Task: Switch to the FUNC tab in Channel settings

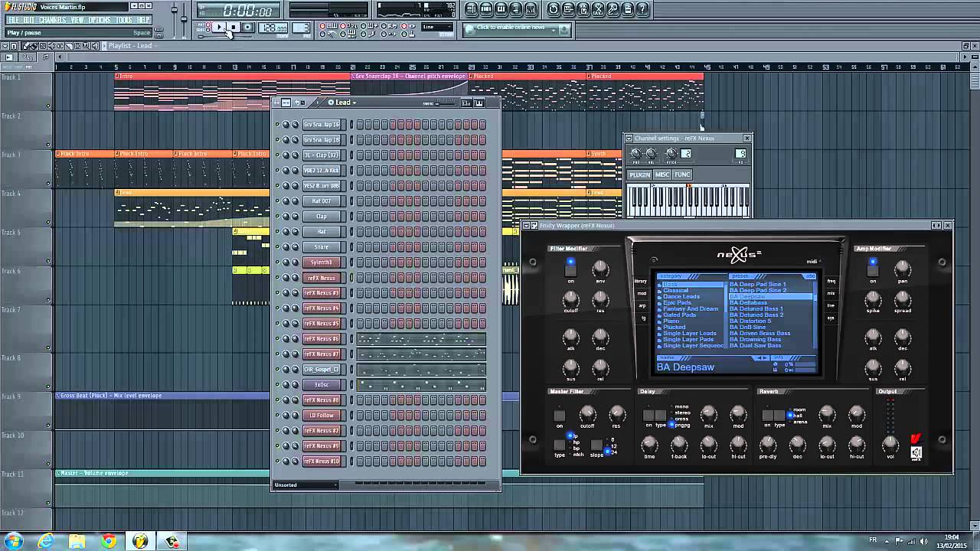Action: tap(682, 174)
